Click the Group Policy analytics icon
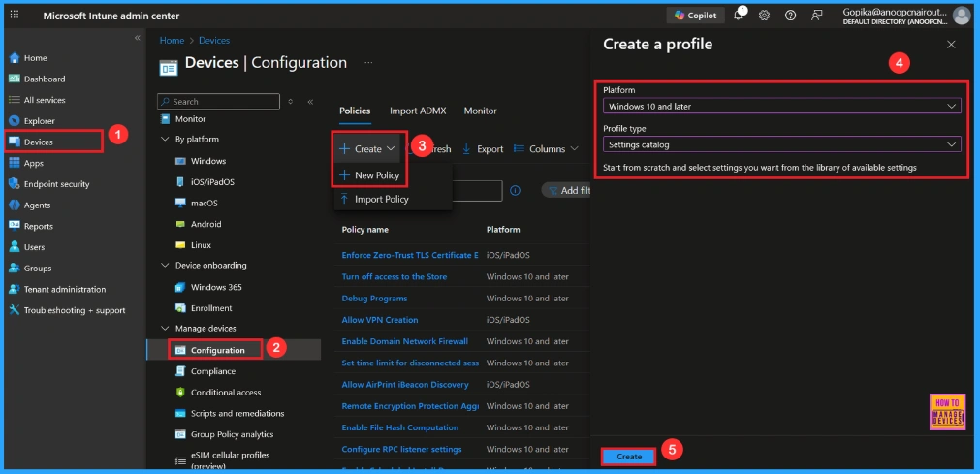The width and height of the screenshot is (980, 474). tap(180, 434)
